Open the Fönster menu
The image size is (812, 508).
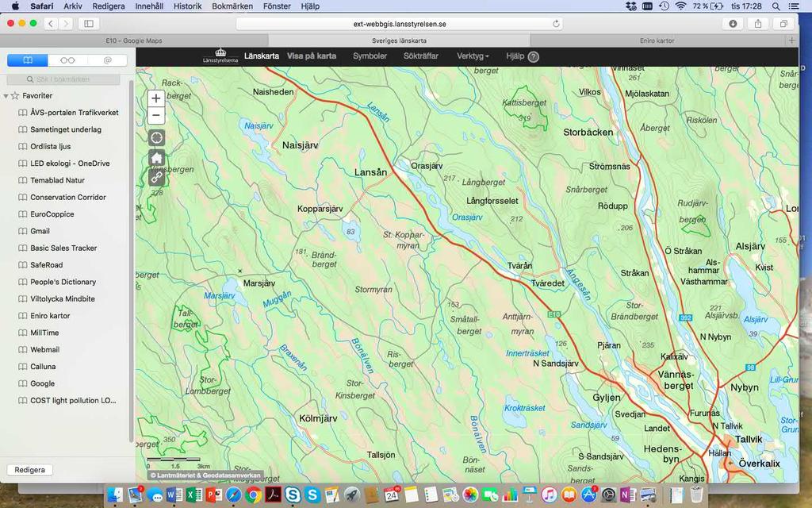pos(277,6)
